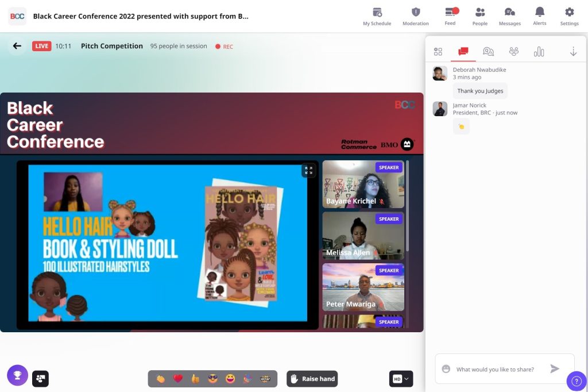Image resolution: width=588 pixels, height=392 pixels.
Task: Click the REC recording indicator
Action: pos(225,47)
